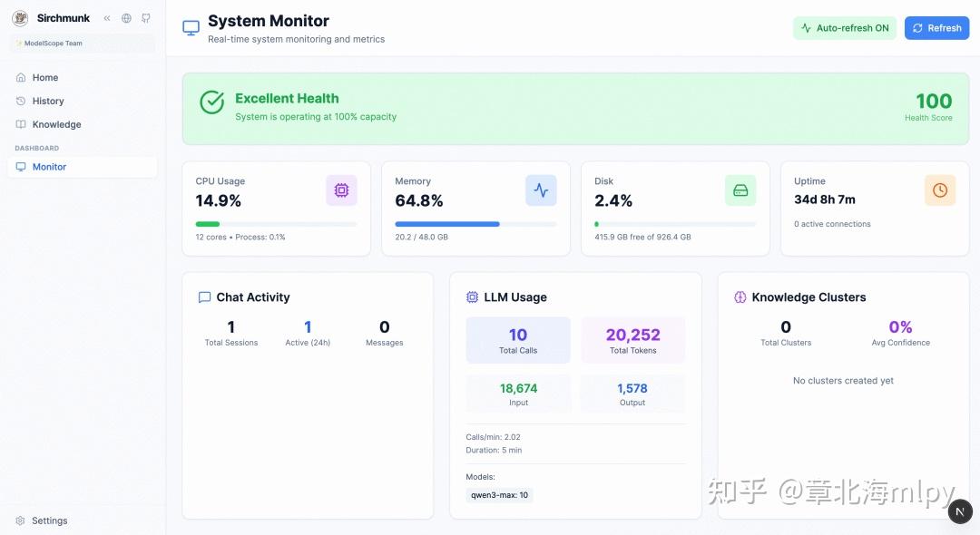
Task: Click the Active (24h) count
Action: 308,327
